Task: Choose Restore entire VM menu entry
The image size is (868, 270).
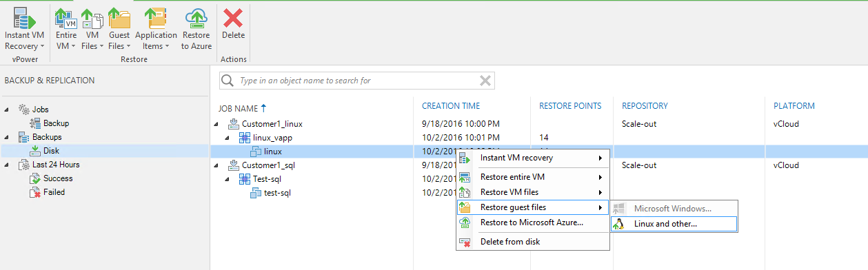Action: point(533,177)
